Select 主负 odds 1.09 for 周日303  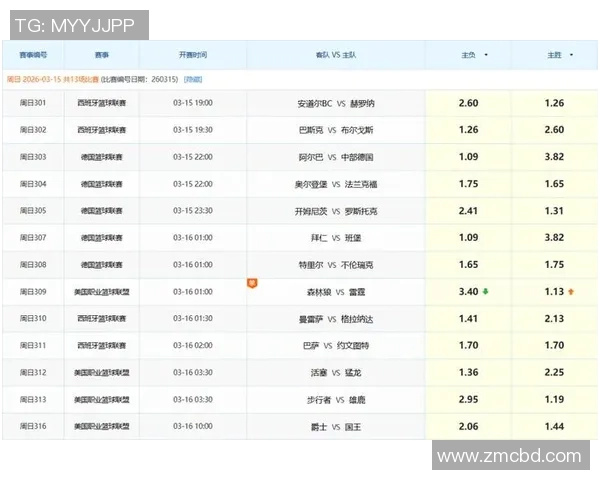[x=469, y=157]
